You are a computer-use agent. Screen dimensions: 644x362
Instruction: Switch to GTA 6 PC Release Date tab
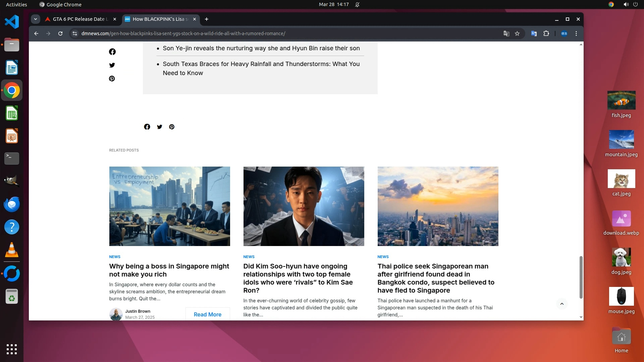click(x=80, y=19)
